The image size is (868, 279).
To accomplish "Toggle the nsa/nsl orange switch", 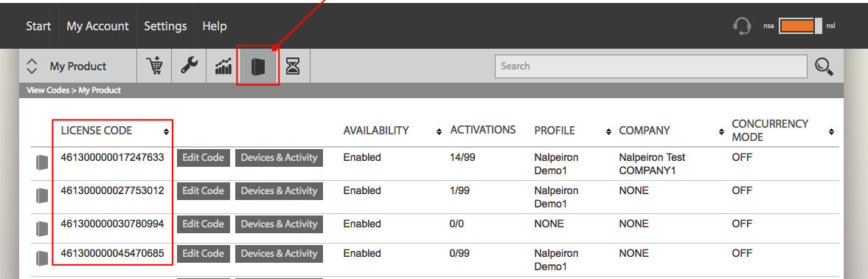I will point(800,26).
